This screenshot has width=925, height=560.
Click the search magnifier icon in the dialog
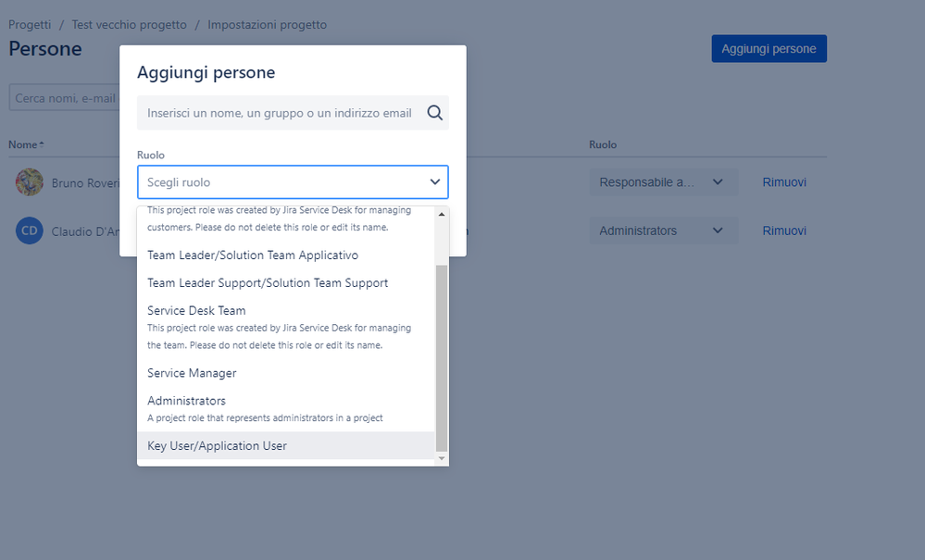pyautogui.click(x=435, y=113)
